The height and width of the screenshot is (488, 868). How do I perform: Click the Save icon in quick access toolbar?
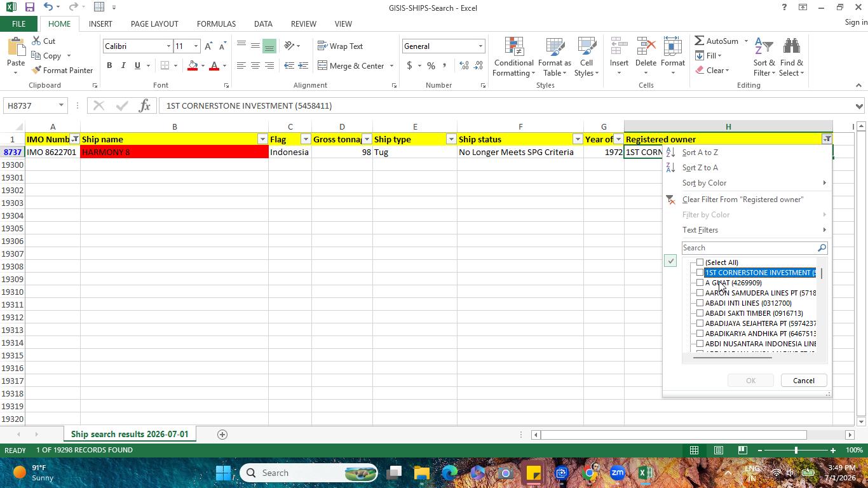pyautogui.click(x=30, y=7)
